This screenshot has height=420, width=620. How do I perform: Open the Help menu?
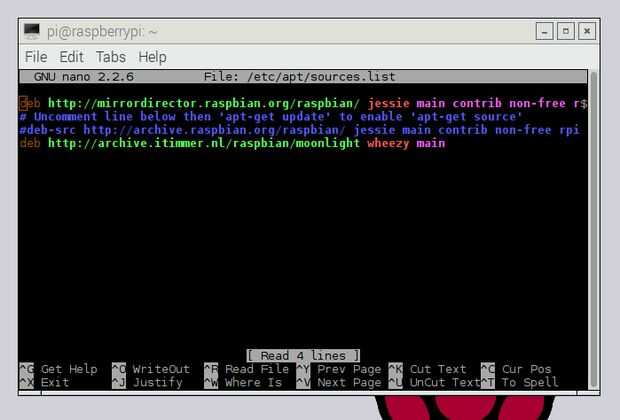[152, 57]
